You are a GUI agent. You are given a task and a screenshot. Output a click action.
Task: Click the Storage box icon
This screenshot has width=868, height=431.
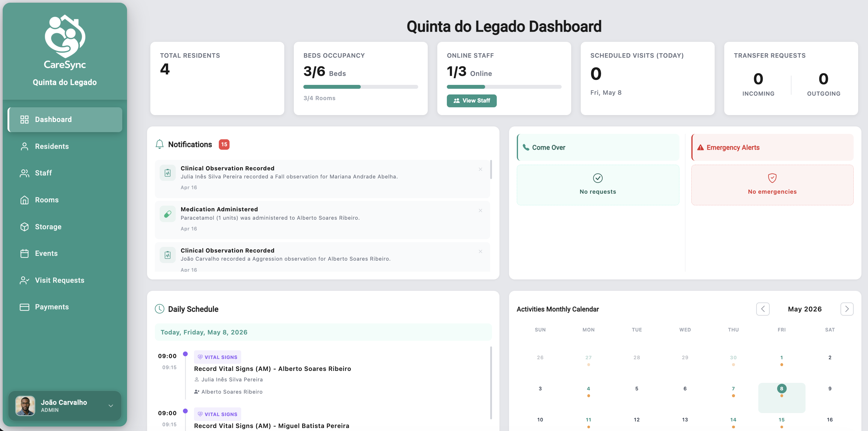click(24, 227)
